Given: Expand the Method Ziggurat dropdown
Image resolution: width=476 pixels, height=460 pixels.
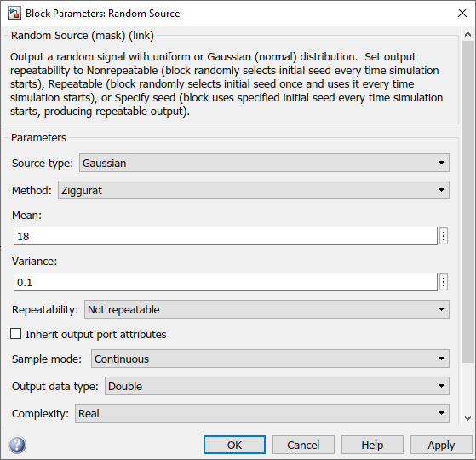Looking at the screenshot, I should pos(254,190).
